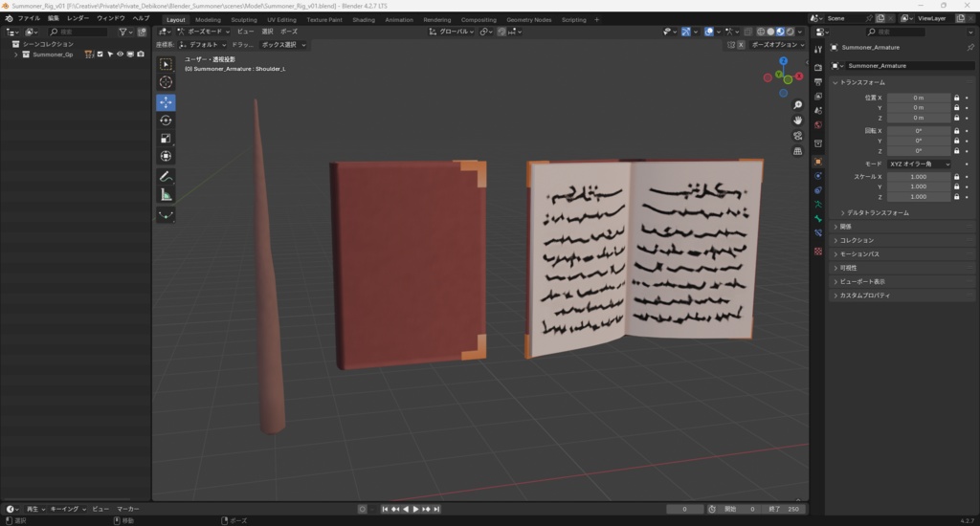The height and width of the screenshot is (526, 980).
Task: Select the Box Select tool in the toolbar
Action: click(x=166, y=64)
